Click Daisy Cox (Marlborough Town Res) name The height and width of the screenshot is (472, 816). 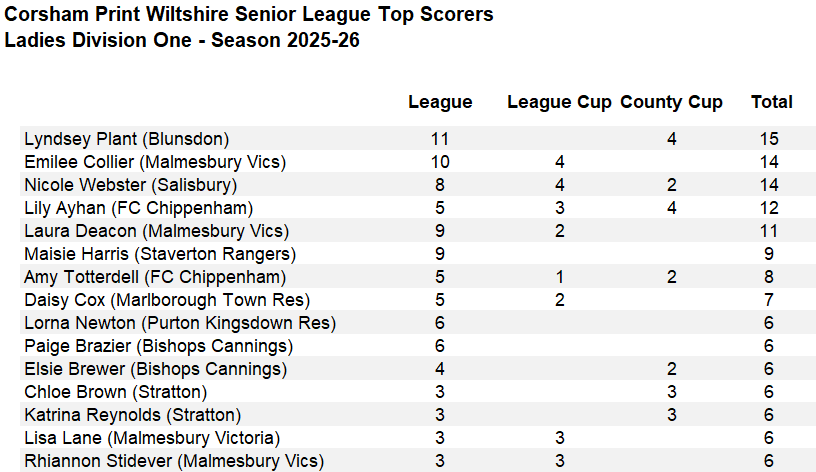(x=167, y=300)
